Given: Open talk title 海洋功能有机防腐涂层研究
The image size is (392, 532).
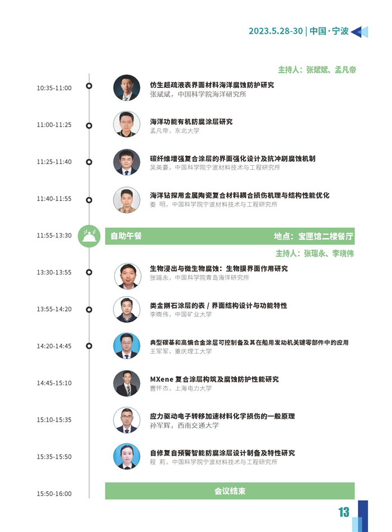Looking at the screenshot, I should pyautogui.click(x=192, y=122).
